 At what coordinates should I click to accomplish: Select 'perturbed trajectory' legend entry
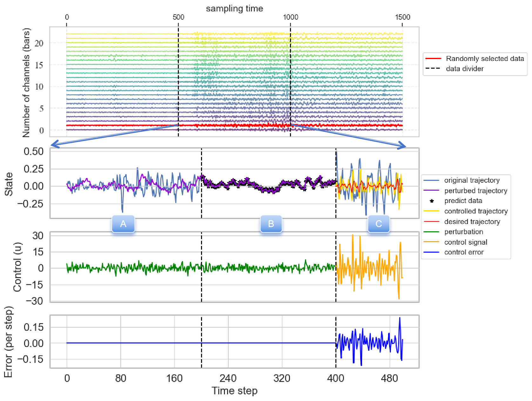tap(475, 191)
